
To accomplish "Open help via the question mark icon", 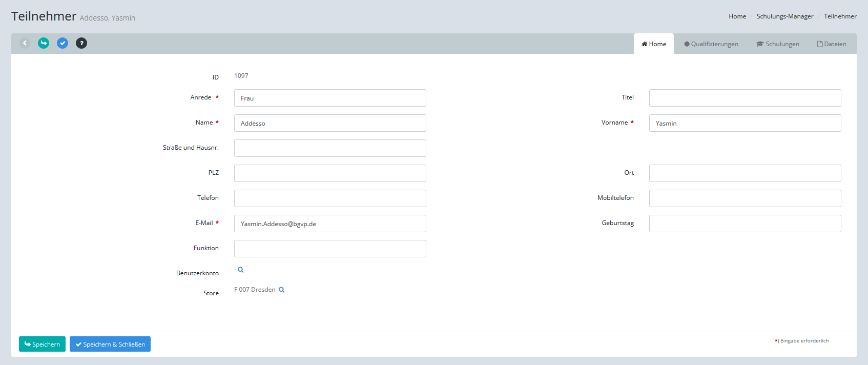I will (x=81, y=43).
